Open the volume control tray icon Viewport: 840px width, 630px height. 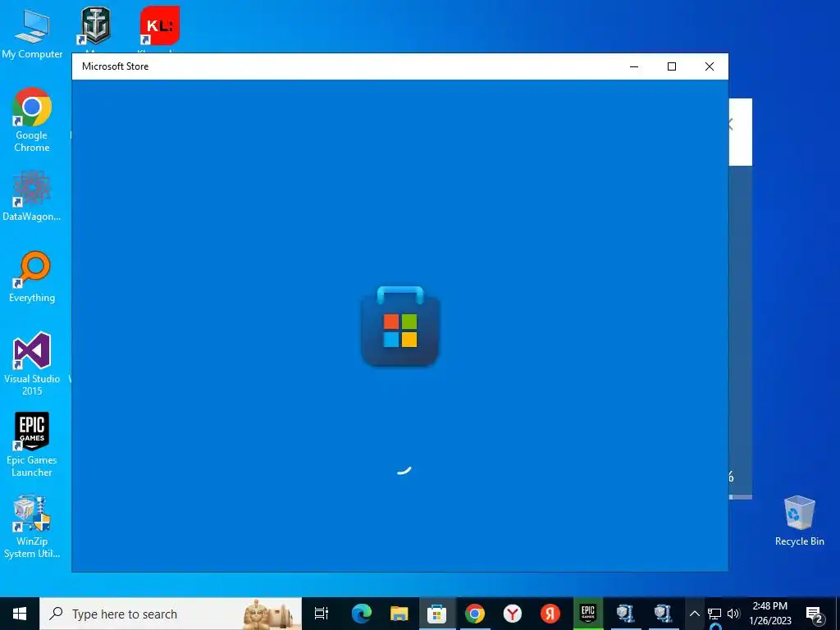[733, 614]
